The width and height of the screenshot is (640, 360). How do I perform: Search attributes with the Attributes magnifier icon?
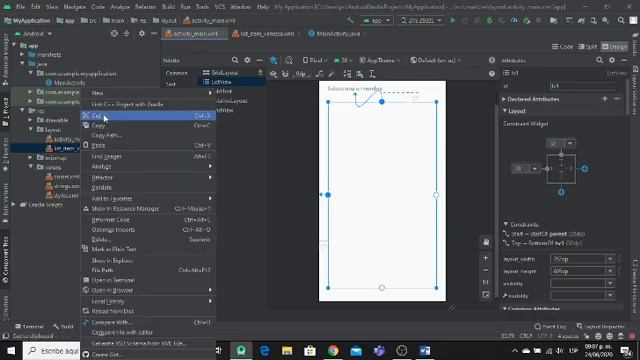599,60
